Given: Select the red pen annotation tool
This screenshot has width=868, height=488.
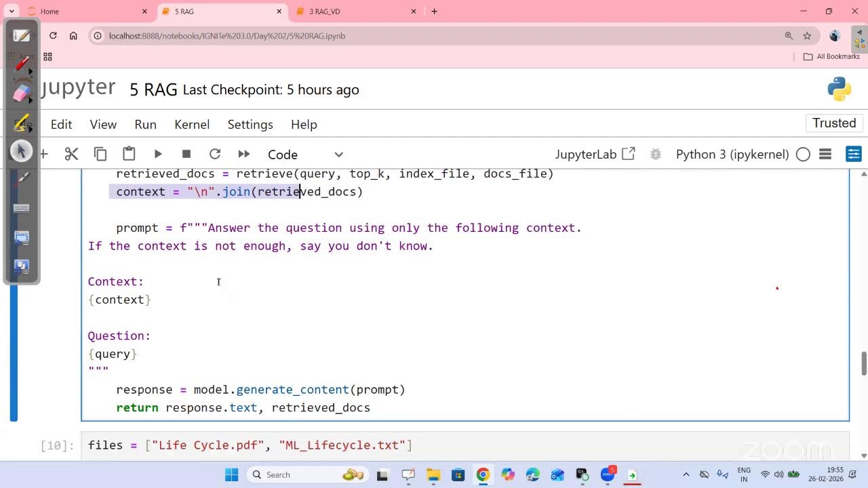Looking at the screenshot, I should click(x=22, y=65).
